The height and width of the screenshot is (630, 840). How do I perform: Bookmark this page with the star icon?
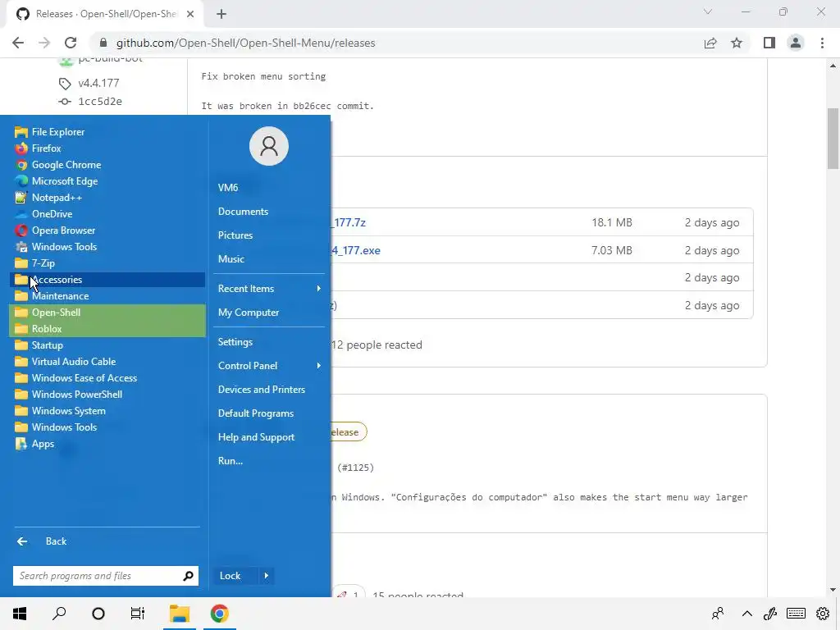(737, 43)
